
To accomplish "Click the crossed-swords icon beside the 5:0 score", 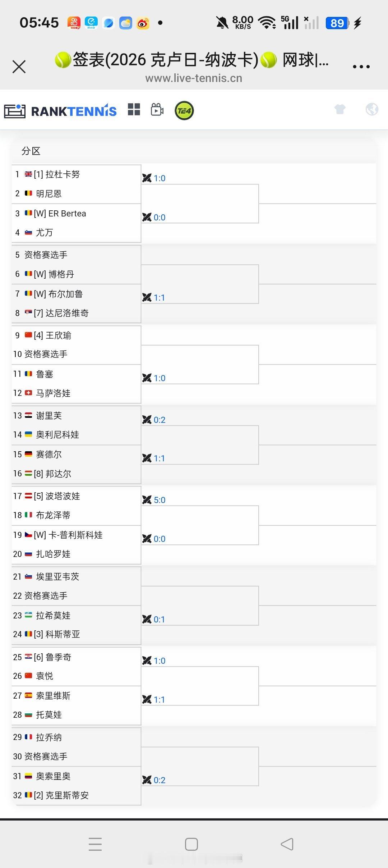I will (x=147, y=500).
